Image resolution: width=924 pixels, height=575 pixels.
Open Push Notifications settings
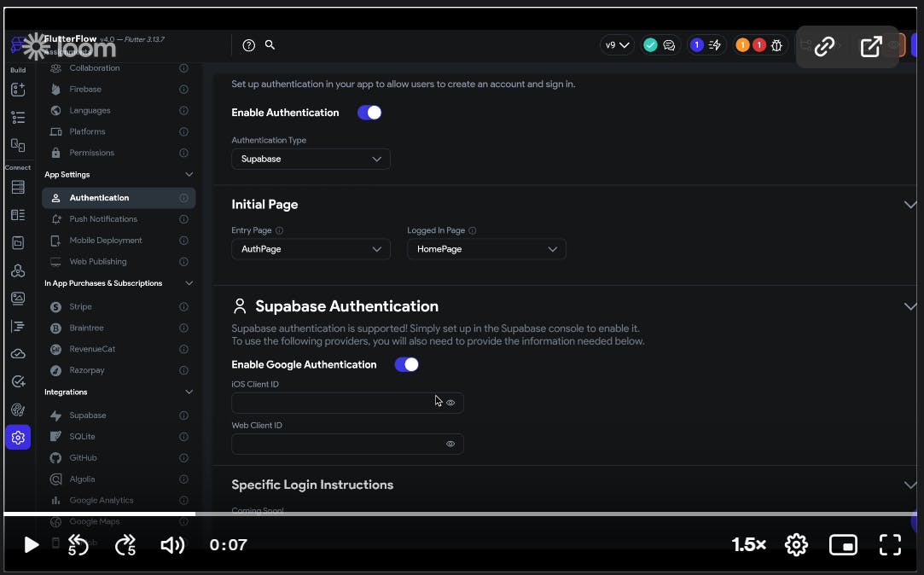(x=119, y=219)
